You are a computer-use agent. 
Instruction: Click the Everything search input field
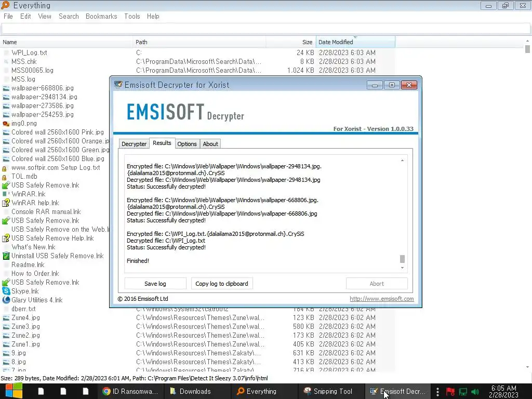(x=265, y=29)
